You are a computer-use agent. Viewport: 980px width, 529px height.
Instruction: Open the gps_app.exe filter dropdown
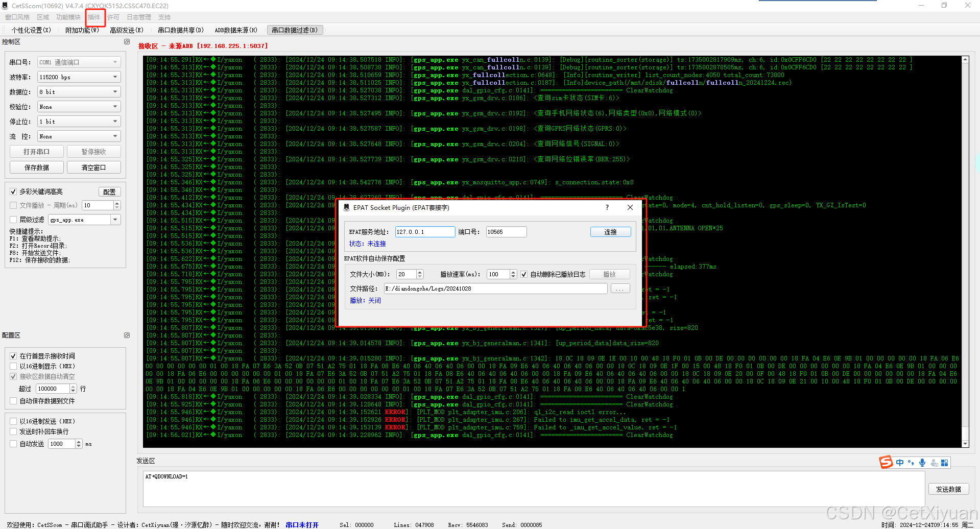(x=115, y=220)
